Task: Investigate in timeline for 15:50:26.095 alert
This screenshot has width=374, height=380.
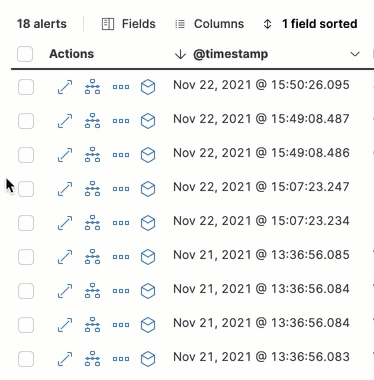Action: pos(148,87)
